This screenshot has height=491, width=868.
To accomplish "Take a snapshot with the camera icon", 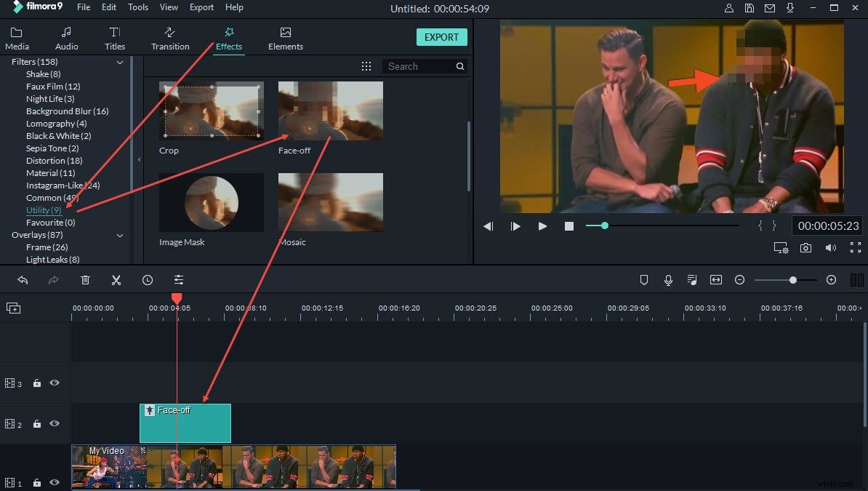I will pyautogui.click(x=805, y=247).
